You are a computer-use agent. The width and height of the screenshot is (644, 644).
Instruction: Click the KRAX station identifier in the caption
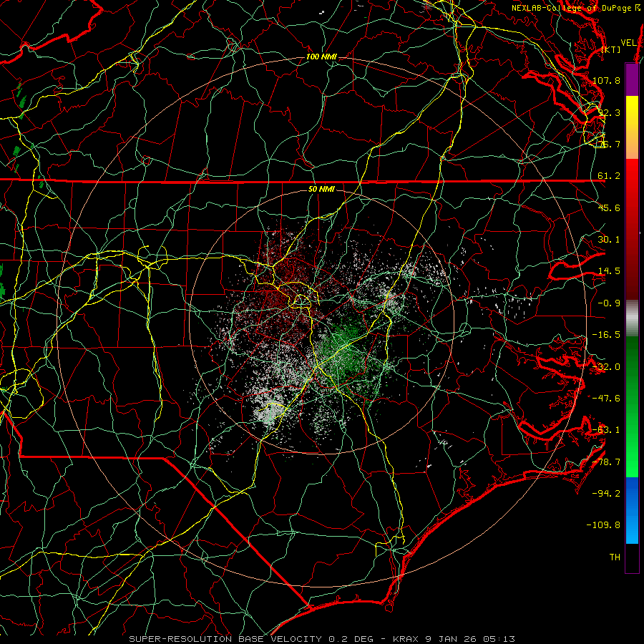tap(406, 639)
